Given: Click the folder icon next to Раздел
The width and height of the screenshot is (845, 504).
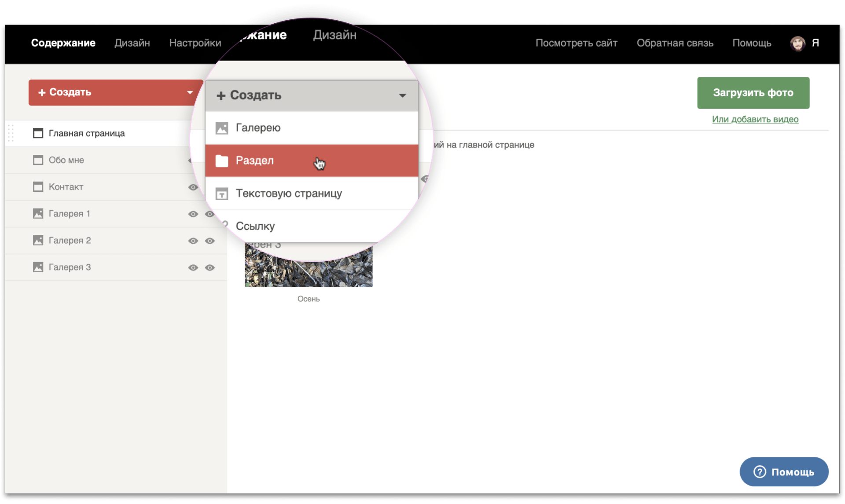Looking at the screenshot, I should click(x=222, y=161).
